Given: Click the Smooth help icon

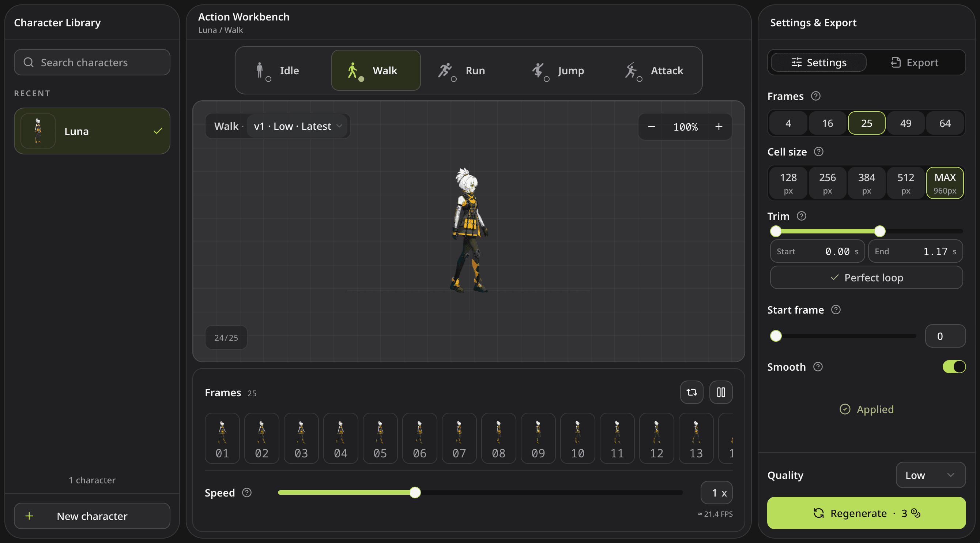Looking at the screenshot, I should [818, 367].
